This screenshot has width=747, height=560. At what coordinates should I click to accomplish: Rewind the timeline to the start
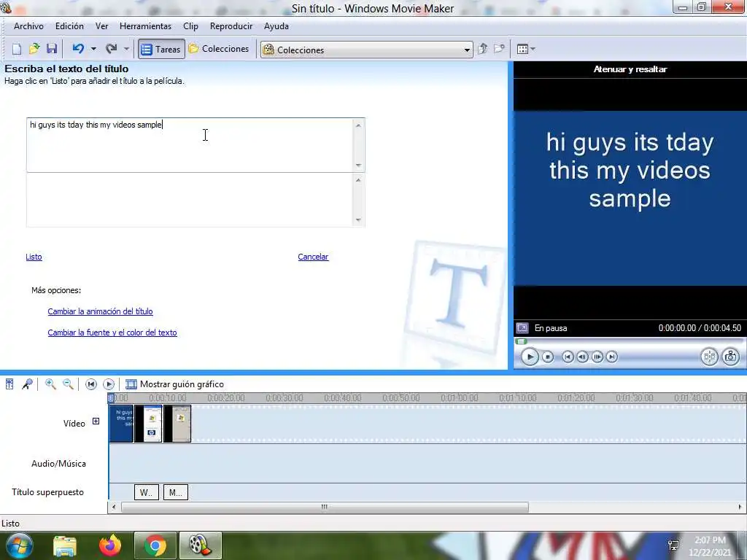point(91,384)
